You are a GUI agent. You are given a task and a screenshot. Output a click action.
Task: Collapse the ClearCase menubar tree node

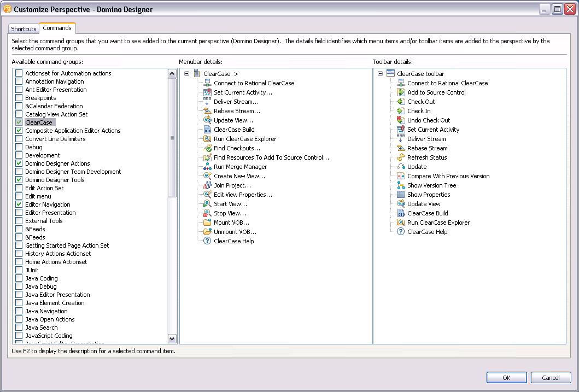point(186,74)
